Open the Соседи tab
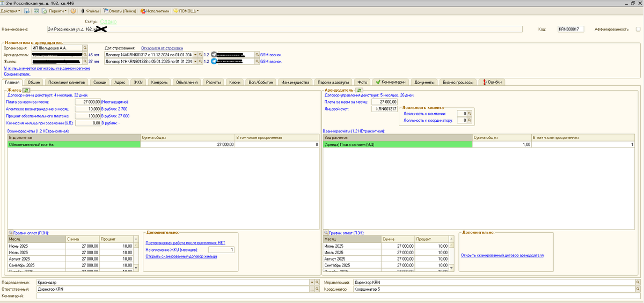644x303 pixels. 99,82
